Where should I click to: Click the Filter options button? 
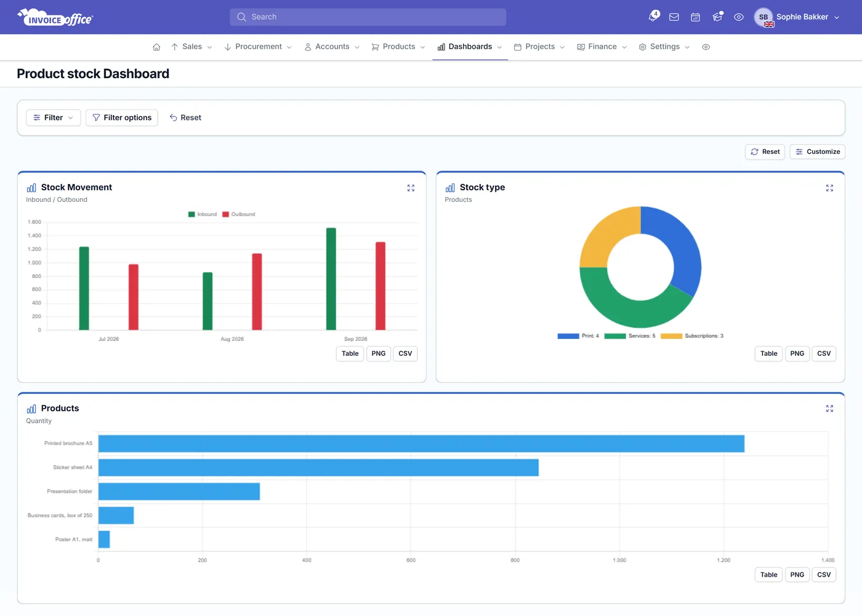point(122,118)
